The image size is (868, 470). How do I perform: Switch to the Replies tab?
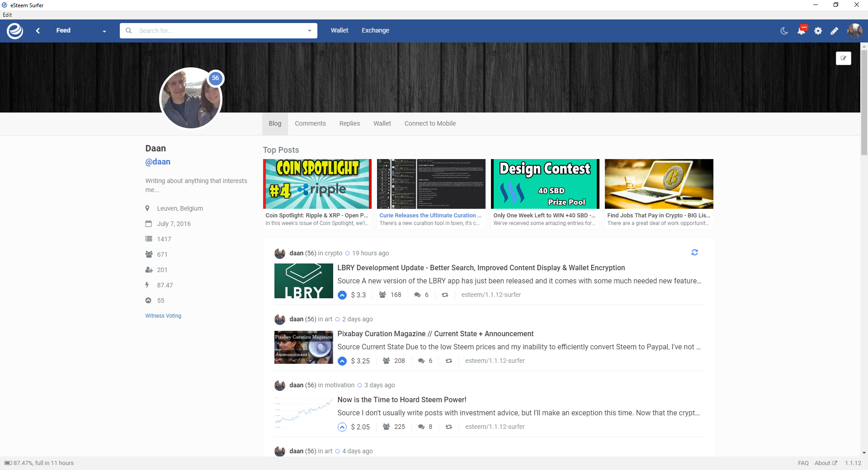pyautogui.click(x=350, y=123)
